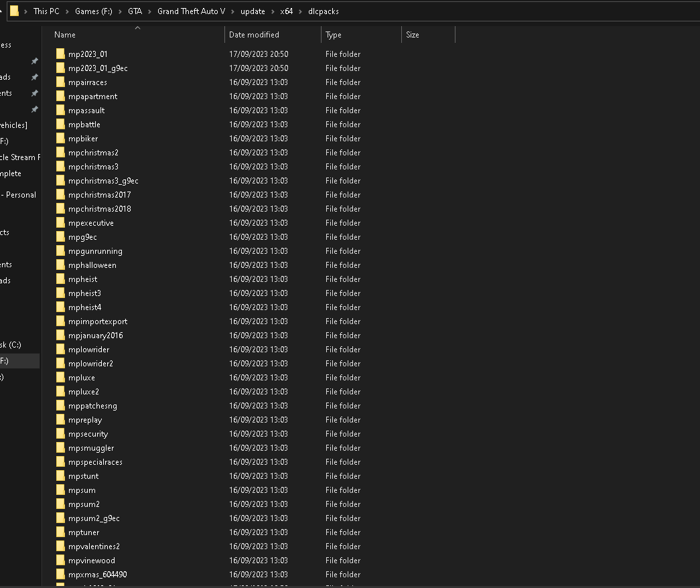Open Grand Theft Auto V breadcrumb segment

tap(191, 11)
